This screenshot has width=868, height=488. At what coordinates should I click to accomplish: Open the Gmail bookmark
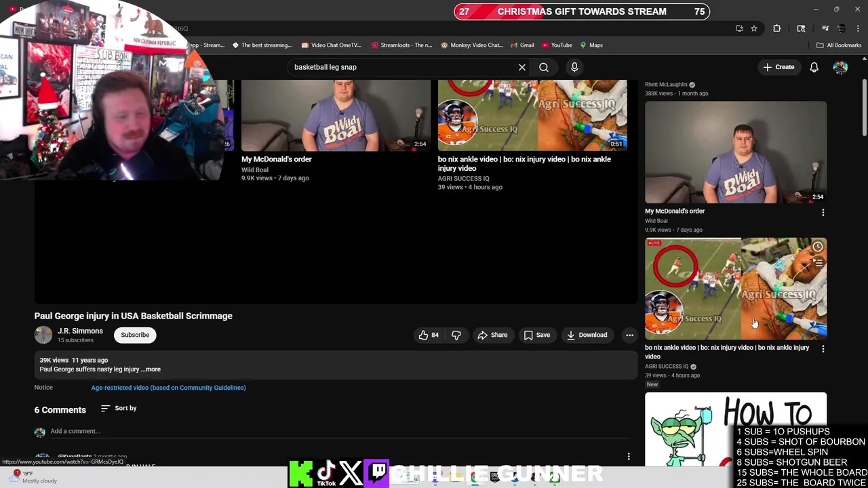point(521,45)
